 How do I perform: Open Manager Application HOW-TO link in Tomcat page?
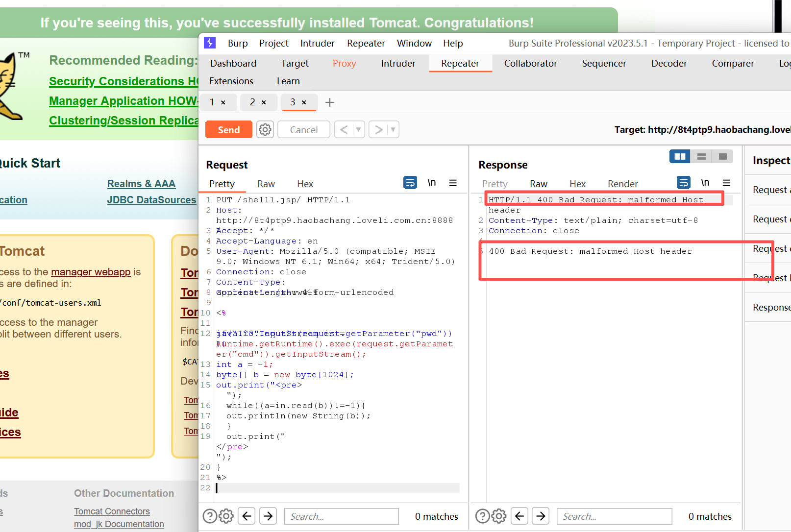coord(124,101)
